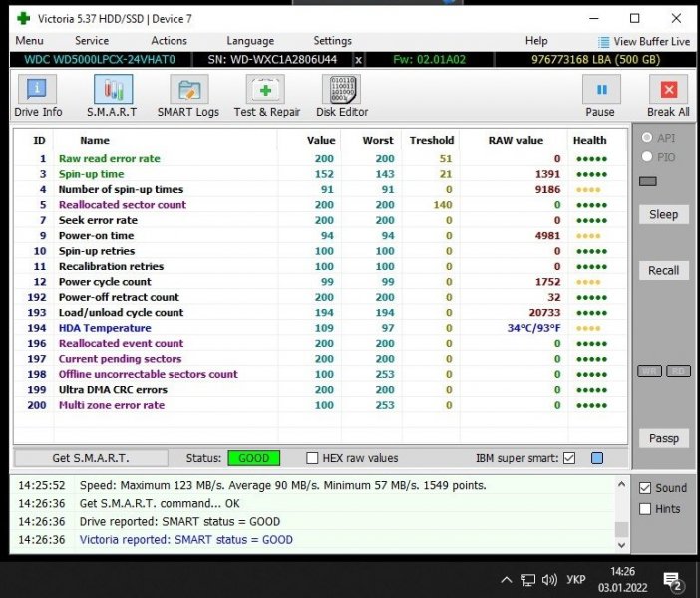The width and height of the screenshot is (700, 598).
Task: Enable the Hints checkbox
Action: click(645, 509)
